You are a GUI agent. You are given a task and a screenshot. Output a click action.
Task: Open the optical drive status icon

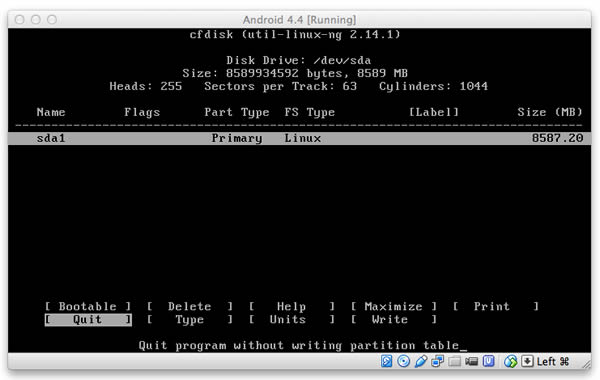[x=403, y=361]
